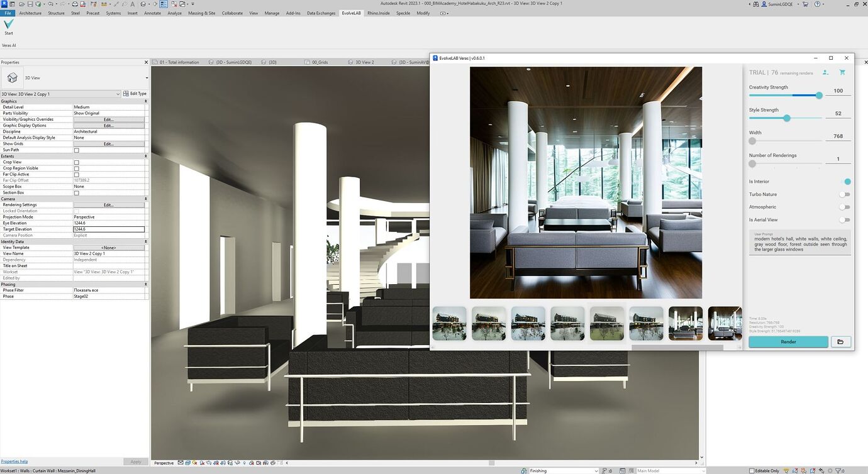Click the Edit Type button in Properties
The height and width of the screenshot is (474, 868).
(x=136, y=93)
